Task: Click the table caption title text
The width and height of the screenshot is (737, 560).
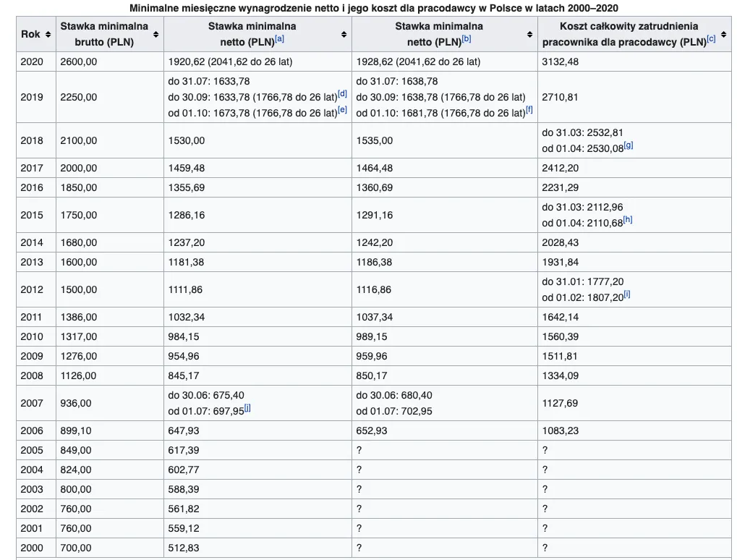Action: [373, 8]
